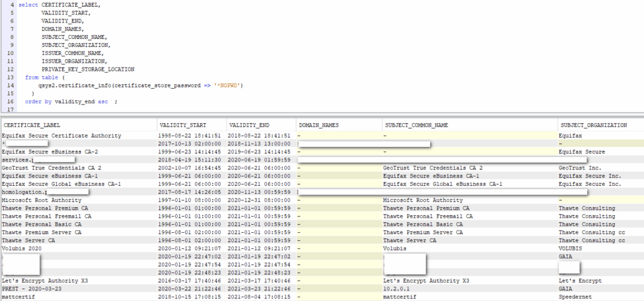Click validity start '2017-08-17 14:26:05'
Image resolution: width=644 pixels, height=301 pixels.
pyautogui.click(x=189, y=192)
